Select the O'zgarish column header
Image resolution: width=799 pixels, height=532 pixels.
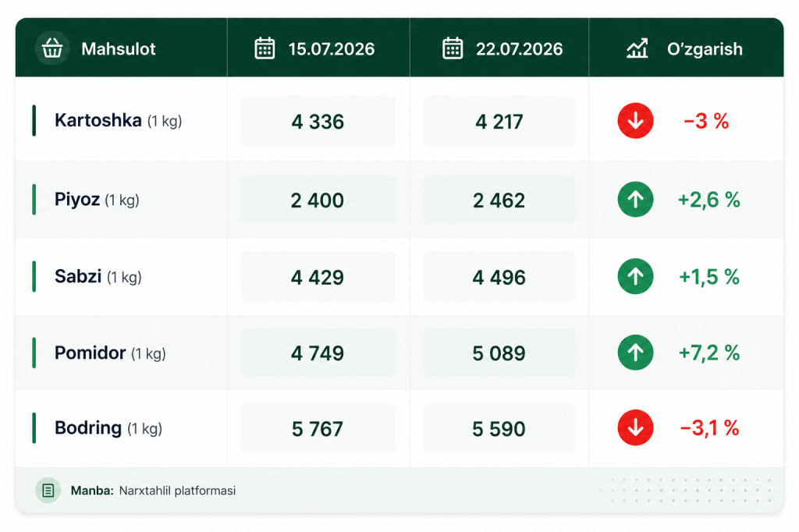click(705, 49)
